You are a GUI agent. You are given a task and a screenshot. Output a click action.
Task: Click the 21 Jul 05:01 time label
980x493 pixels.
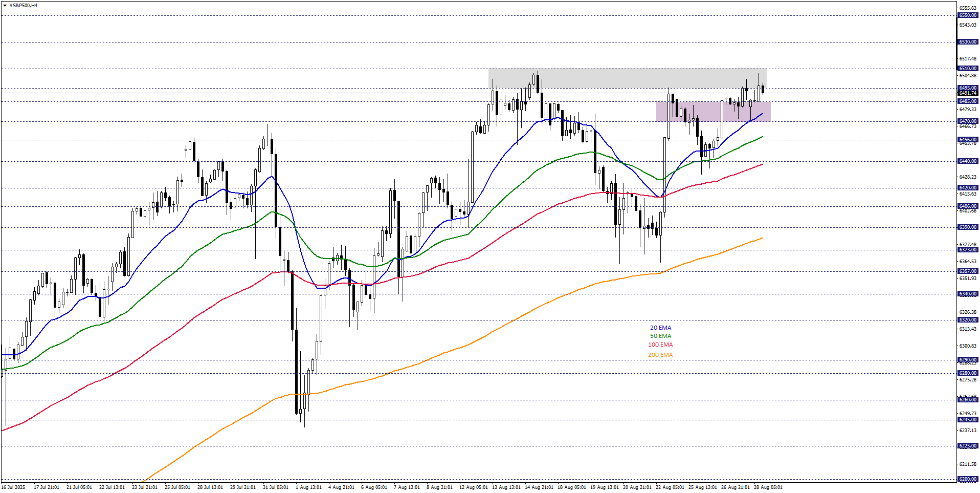[79, 487]
